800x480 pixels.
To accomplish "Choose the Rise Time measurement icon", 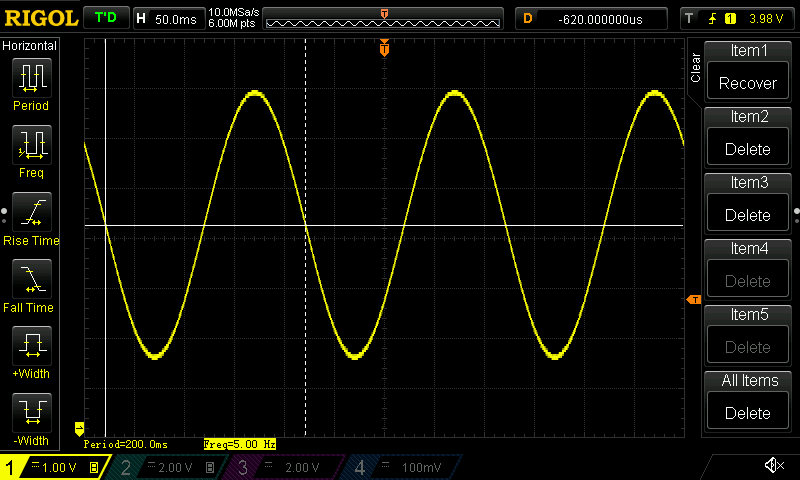I will [x=31, y=212].
